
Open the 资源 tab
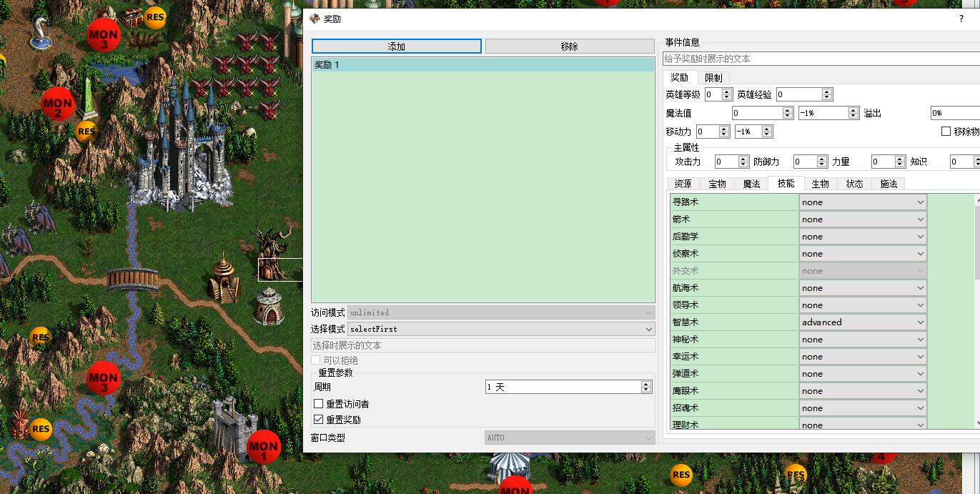pyautogui.click(x=683, y=184)
